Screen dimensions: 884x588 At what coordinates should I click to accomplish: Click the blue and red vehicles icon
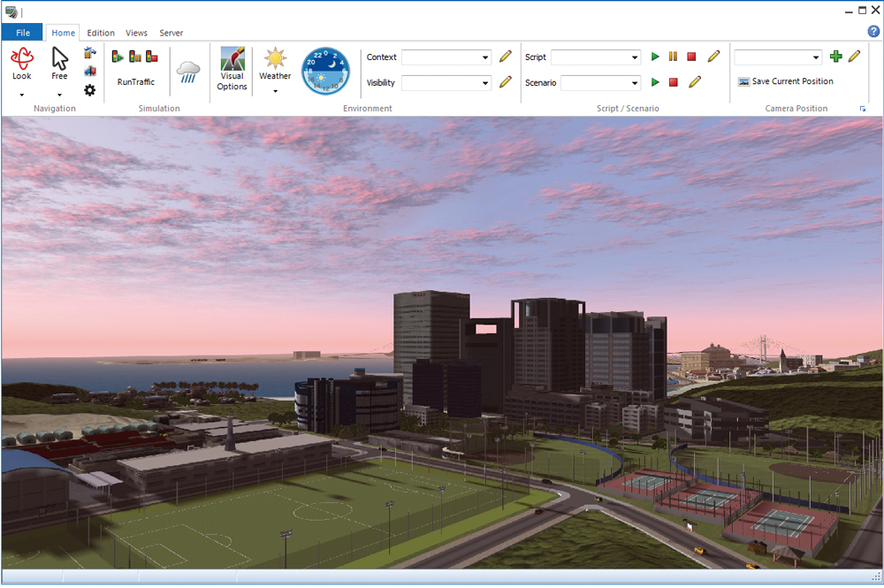click(89, 71)
